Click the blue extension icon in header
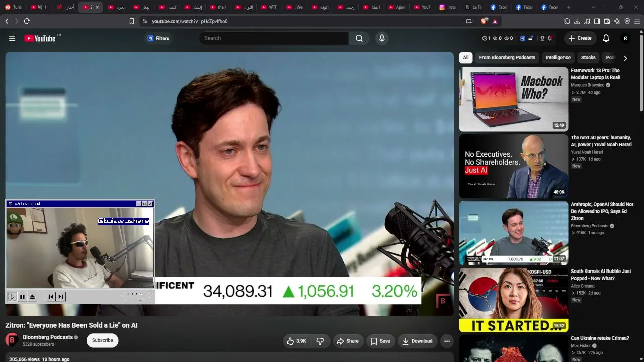This screenshot has height=362, width=644. click(523, 38)
